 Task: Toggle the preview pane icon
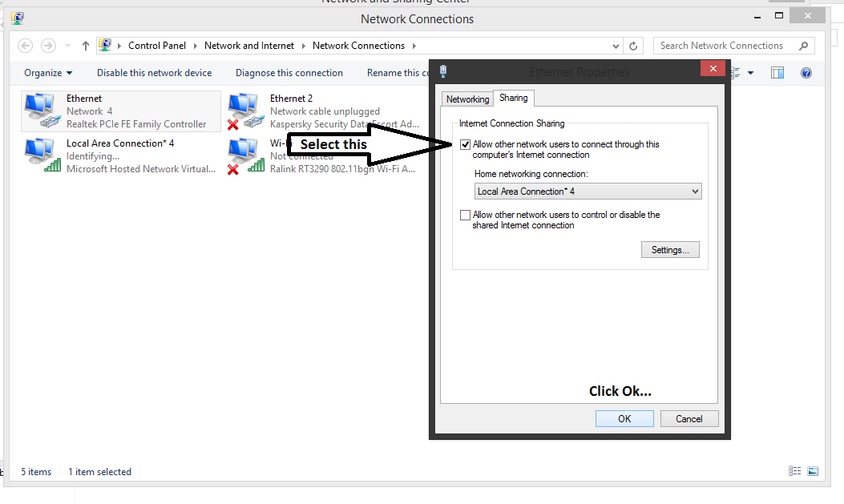777,73
